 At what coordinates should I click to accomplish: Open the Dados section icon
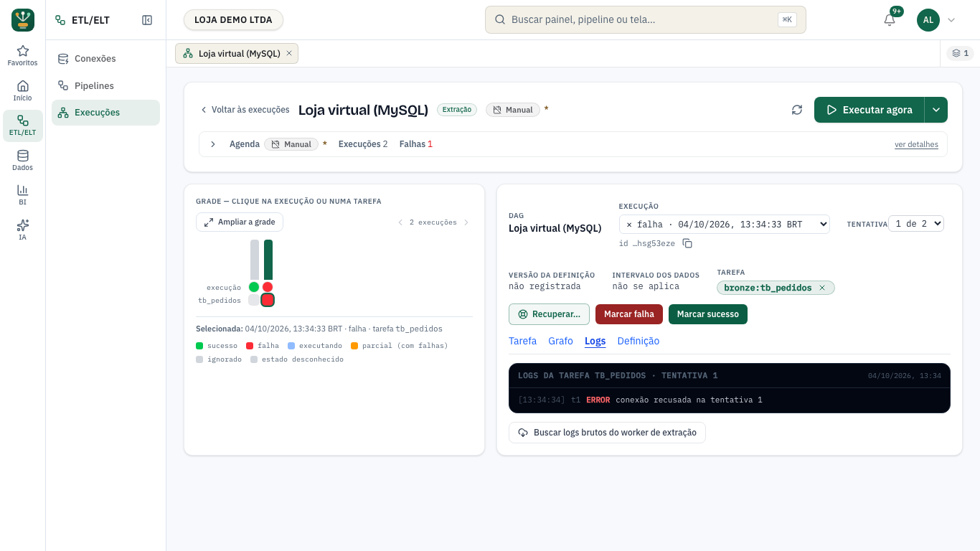pos(23,160)
